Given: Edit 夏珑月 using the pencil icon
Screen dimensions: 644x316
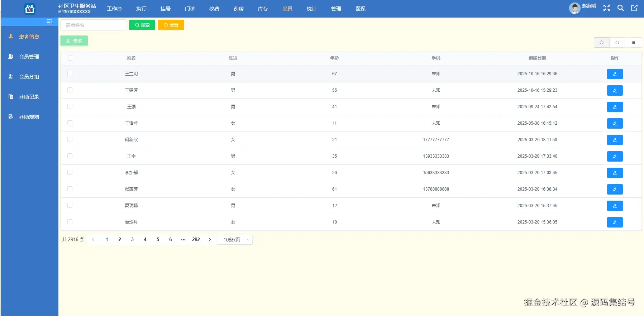Looking at the screenshot, I should (x=615, y=222).
